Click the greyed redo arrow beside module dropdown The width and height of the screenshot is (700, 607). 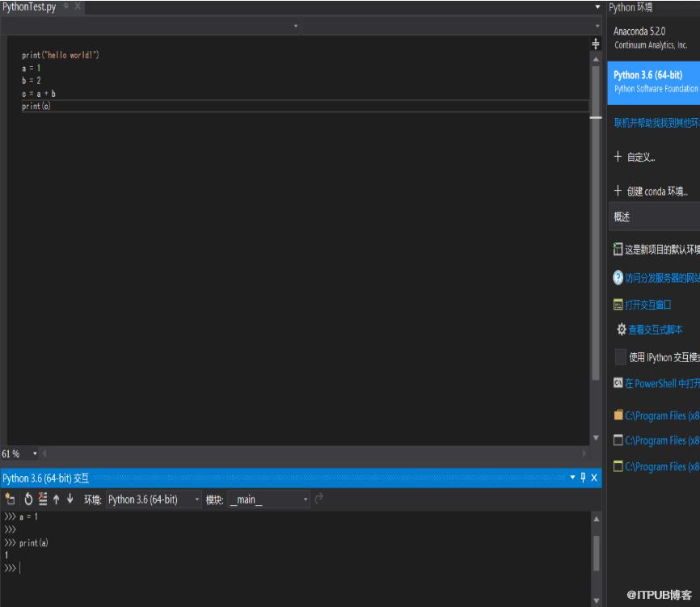tap(318, 499)
